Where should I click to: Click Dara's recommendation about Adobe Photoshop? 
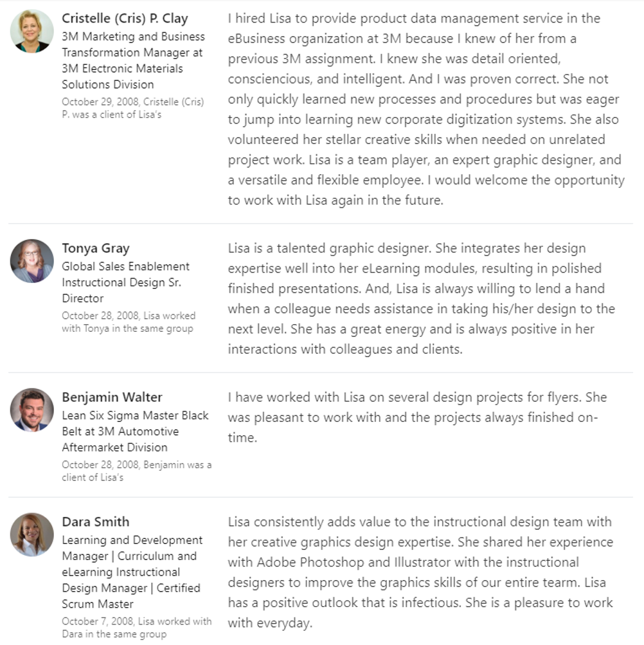tap(421, 572)
